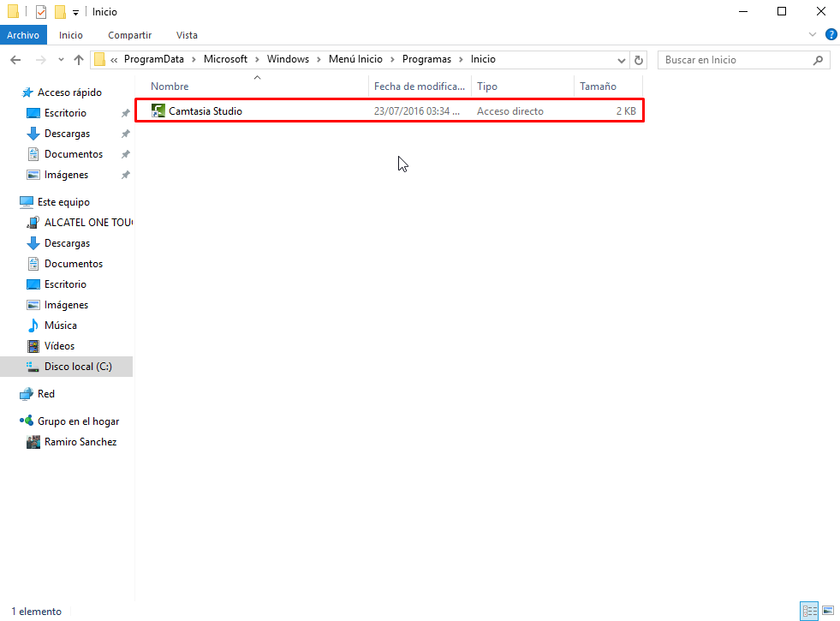The height and width of the screenshot is (621, 840).
Task: Select Disco local (C:) in sidebar
Action: click(74, 366)
